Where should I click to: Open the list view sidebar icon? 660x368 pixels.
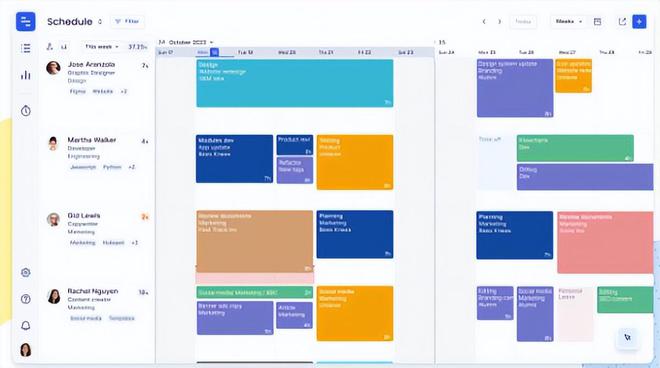[26, 48]
